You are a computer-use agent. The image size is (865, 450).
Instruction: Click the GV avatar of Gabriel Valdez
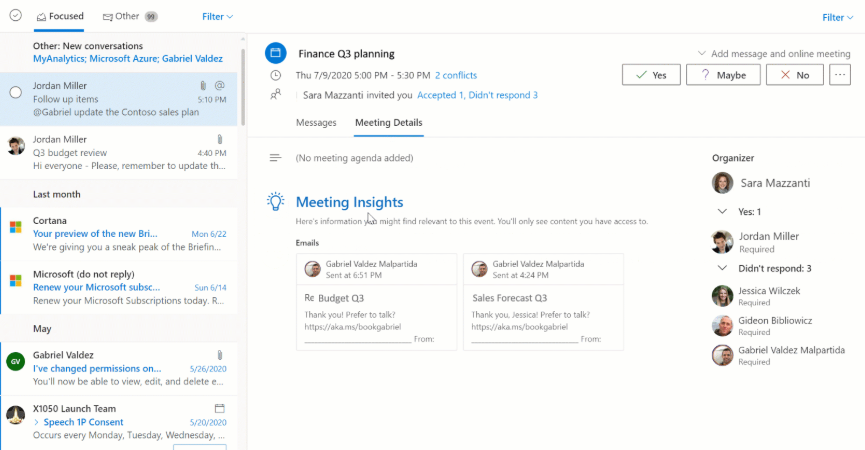click(x=15, y=362)
